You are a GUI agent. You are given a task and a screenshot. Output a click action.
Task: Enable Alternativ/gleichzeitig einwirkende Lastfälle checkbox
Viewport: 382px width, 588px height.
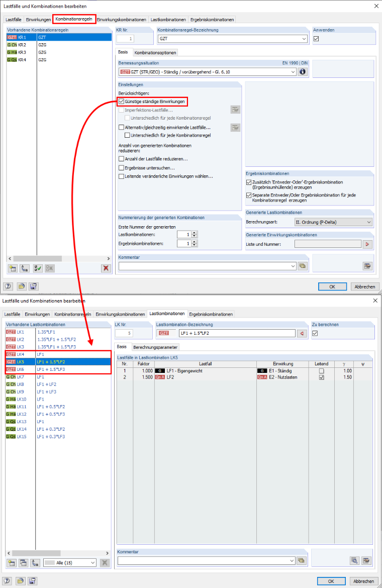[x=122, y=128]
